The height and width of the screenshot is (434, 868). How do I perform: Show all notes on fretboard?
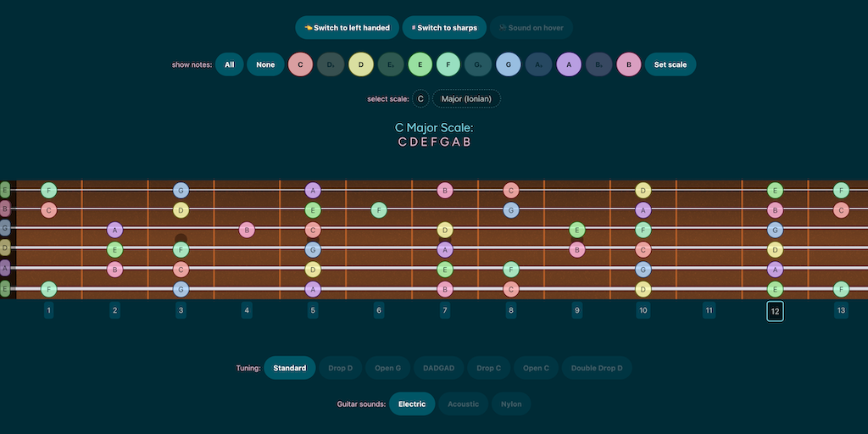click(229, 64)
